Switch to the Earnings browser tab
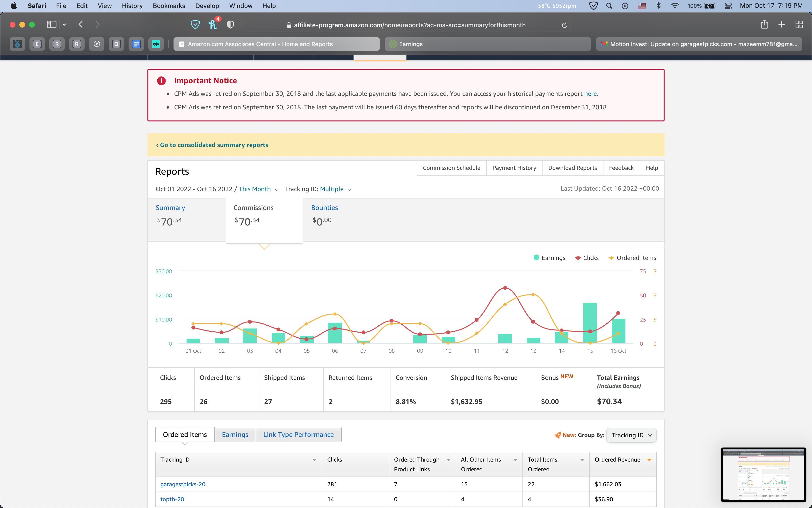Image resolution: width=812 pixels, height=508 pixels. tap(487, 44)
